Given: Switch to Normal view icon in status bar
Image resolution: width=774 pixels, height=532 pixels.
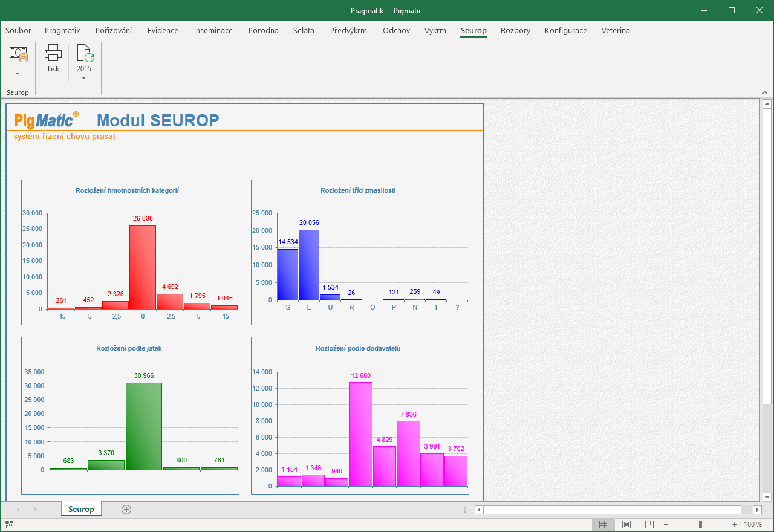Looking at the screenshot, I should 603,524.
